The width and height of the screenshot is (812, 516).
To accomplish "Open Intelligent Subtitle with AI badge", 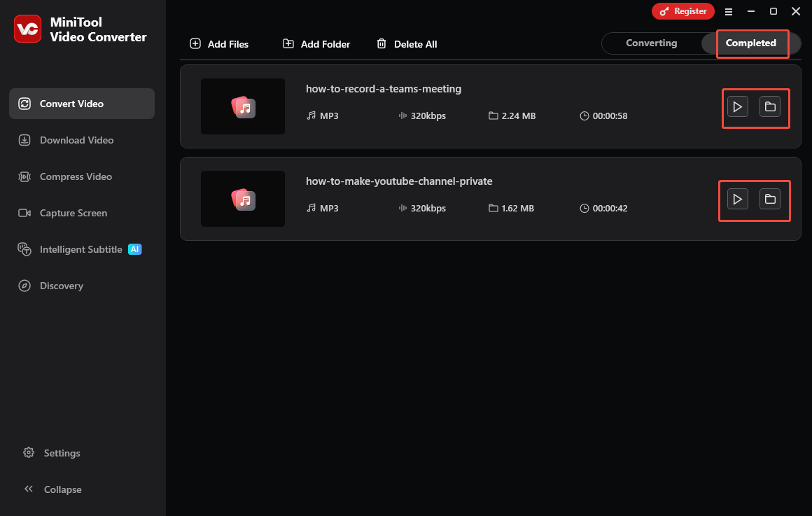I will 82,249.
